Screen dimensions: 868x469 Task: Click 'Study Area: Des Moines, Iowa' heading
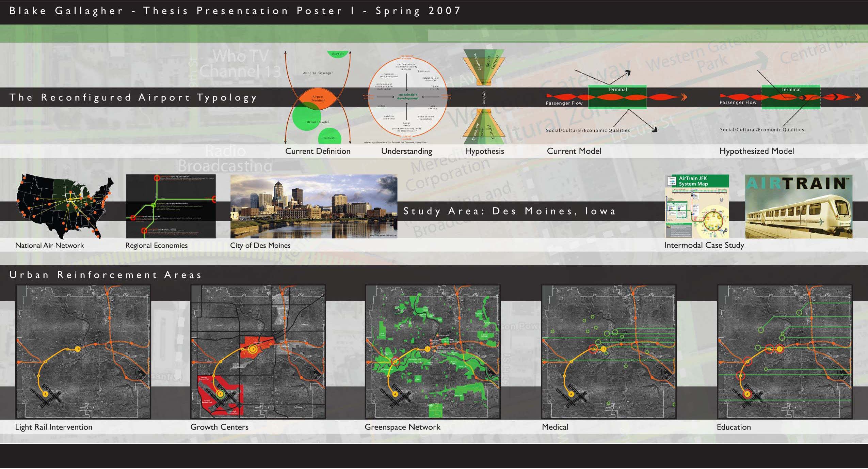[x=510, y=211]
